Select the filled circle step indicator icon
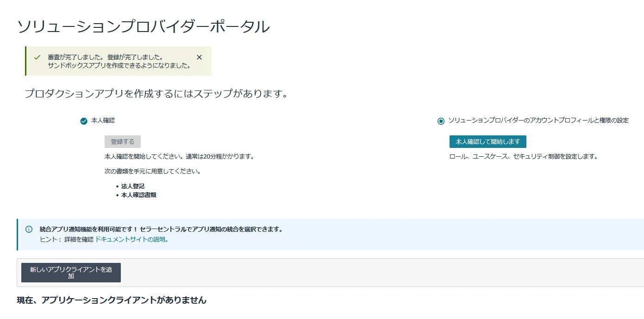 [442, 121]
